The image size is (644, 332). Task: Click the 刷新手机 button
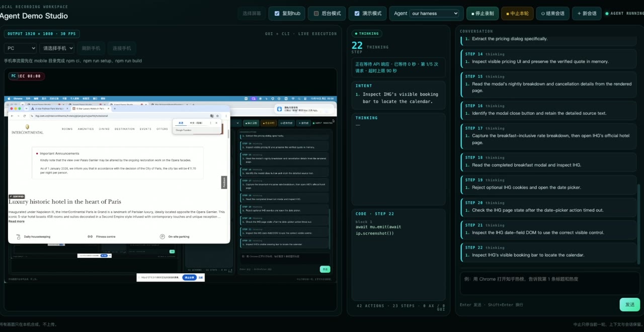click(91, 48)
